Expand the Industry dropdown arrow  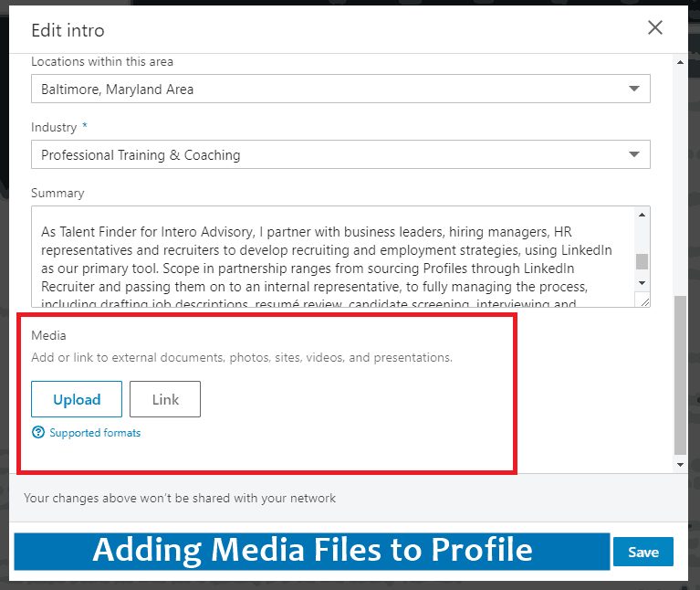[634, 155]
